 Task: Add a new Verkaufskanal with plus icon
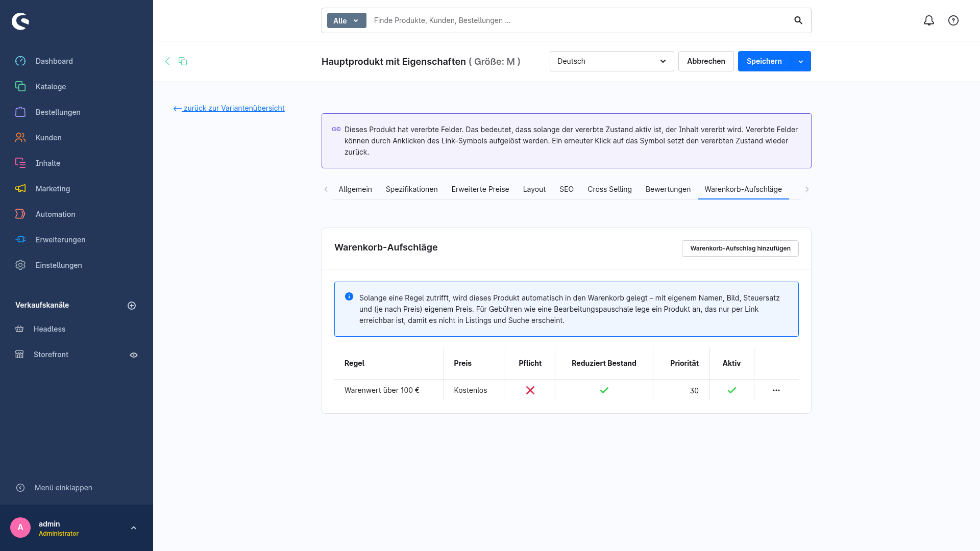point(132,306)
